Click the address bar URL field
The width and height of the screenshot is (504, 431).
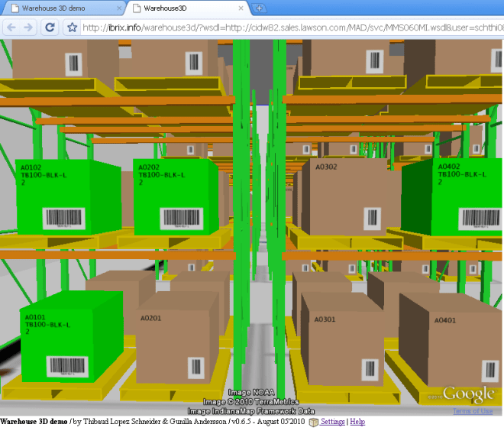coord(290,28)
